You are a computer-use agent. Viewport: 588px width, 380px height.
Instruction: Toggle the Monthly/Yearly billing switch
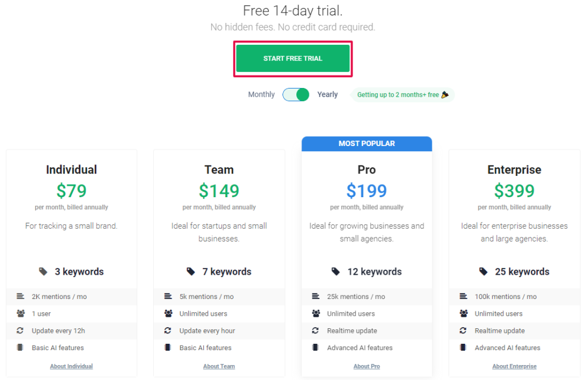tap(296, 95)
